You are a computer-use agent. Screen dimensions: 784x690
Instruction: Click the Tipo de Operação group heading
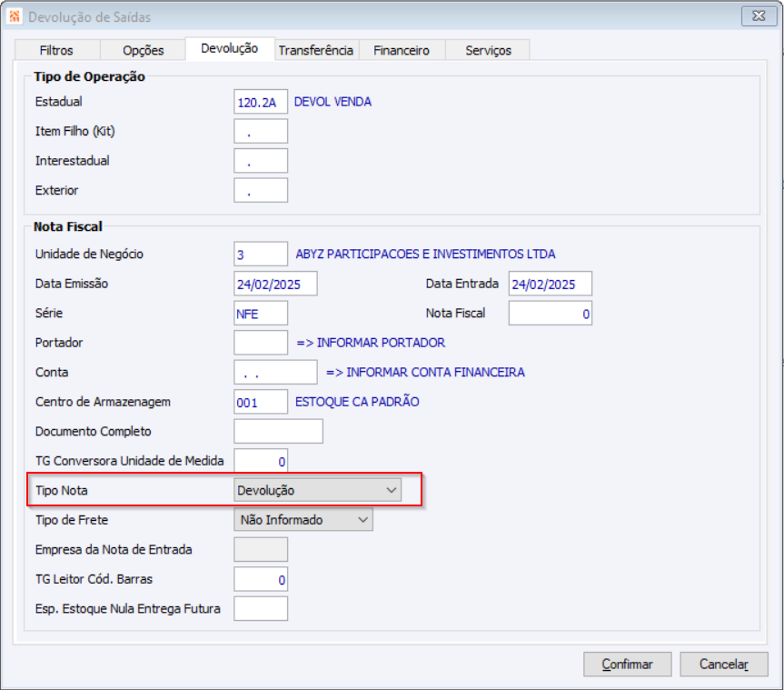pos(90,76)
